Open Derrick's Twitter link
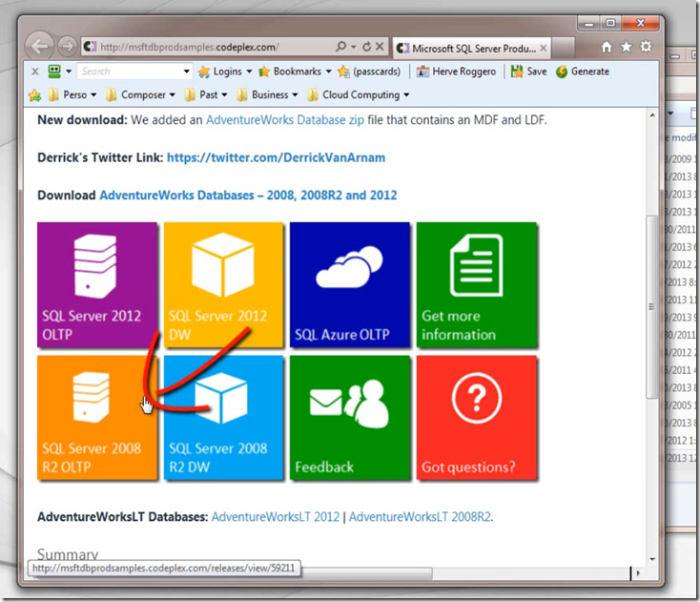700x602 pixels. [x=276, y=157]
